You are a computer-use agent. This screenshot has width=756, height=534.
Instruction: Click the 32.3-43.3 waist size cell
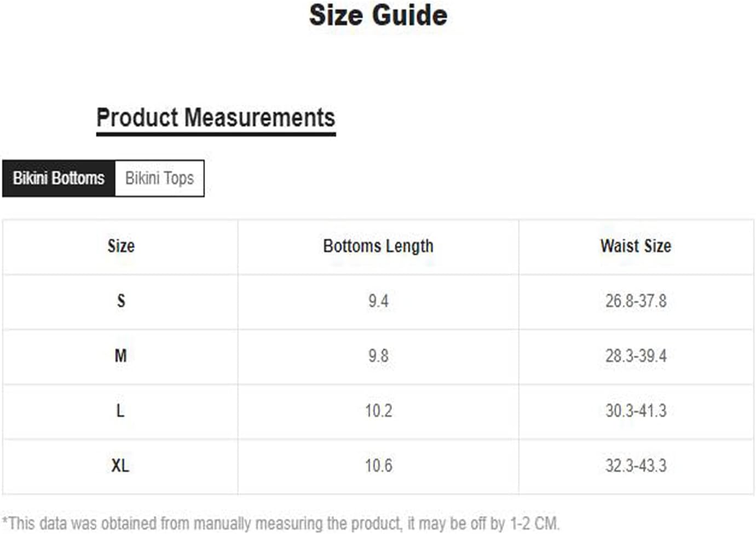pos(636,466)
